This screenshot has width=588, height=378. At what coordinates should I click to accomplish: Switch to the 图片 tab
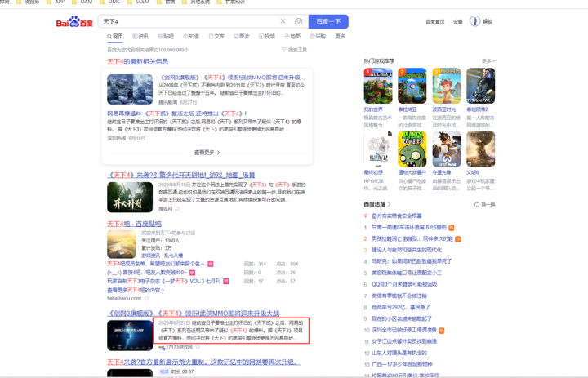[x=242, y=37]
